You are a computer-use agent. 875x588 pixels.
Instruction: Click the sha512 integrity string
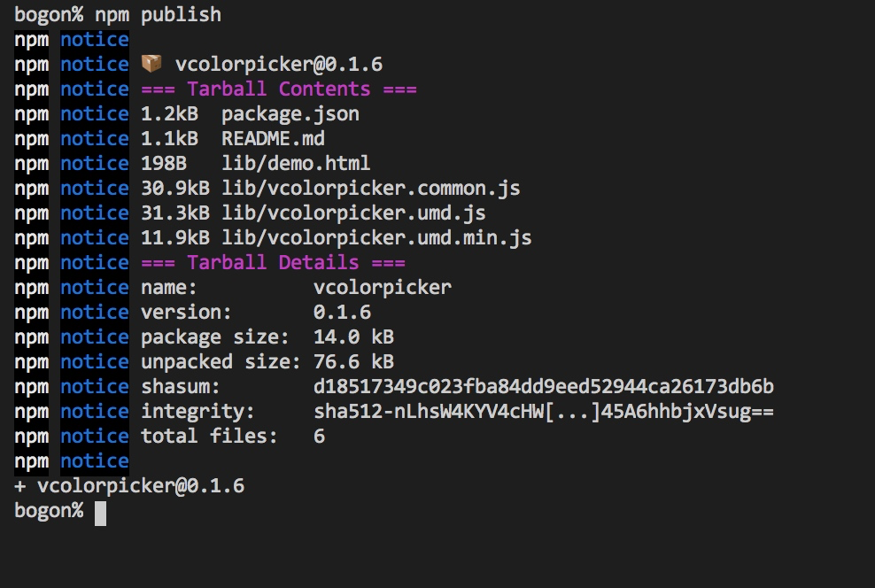pos(544,412)
